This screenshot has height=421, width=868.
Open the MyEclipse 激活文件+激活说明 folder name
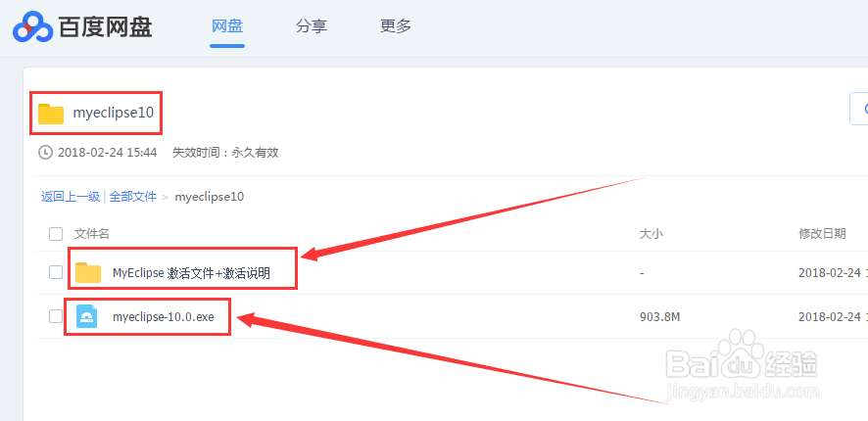coord(191,273)
